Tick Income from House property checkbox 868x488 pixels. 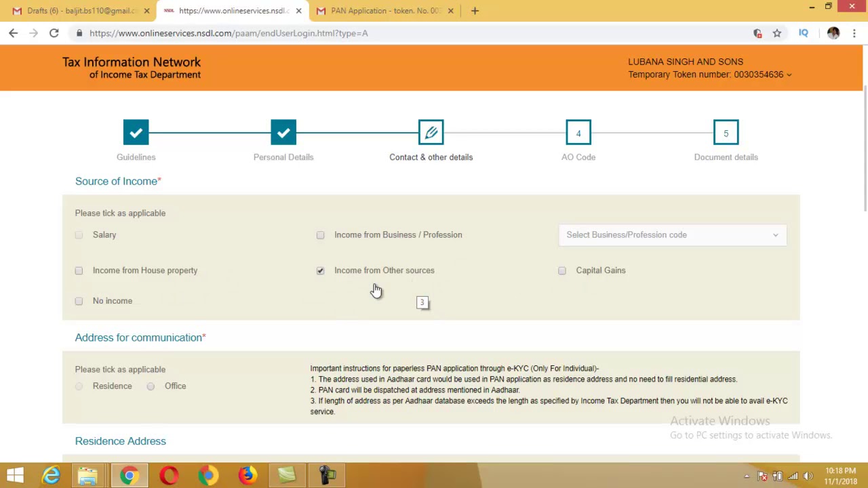[79, 270]
